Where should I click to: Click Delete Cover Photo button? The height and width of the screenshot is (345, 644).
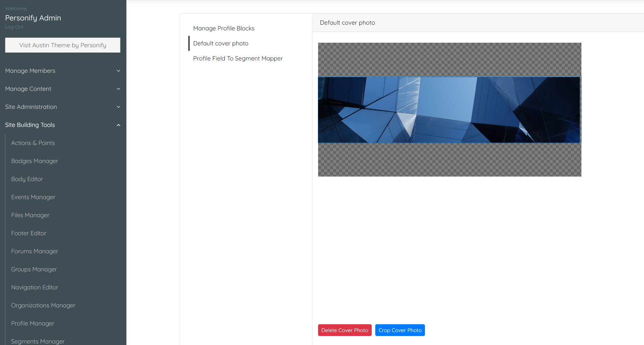345,330
